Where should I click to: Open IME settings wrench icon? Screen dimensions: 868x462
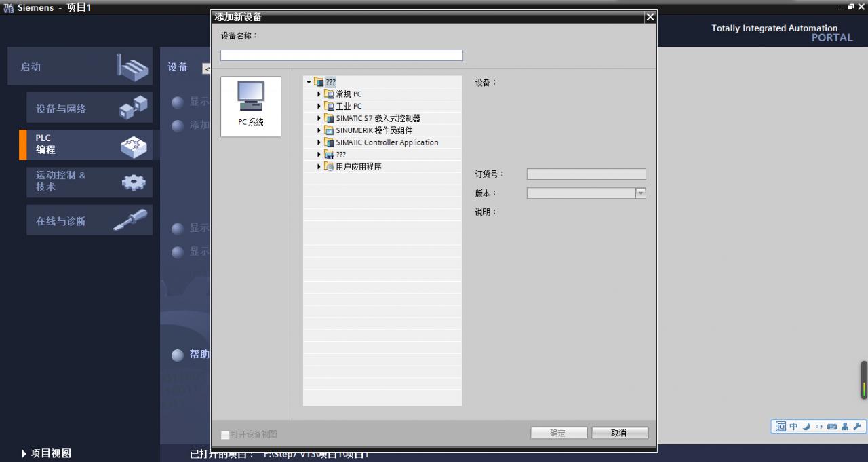(857, 427)
